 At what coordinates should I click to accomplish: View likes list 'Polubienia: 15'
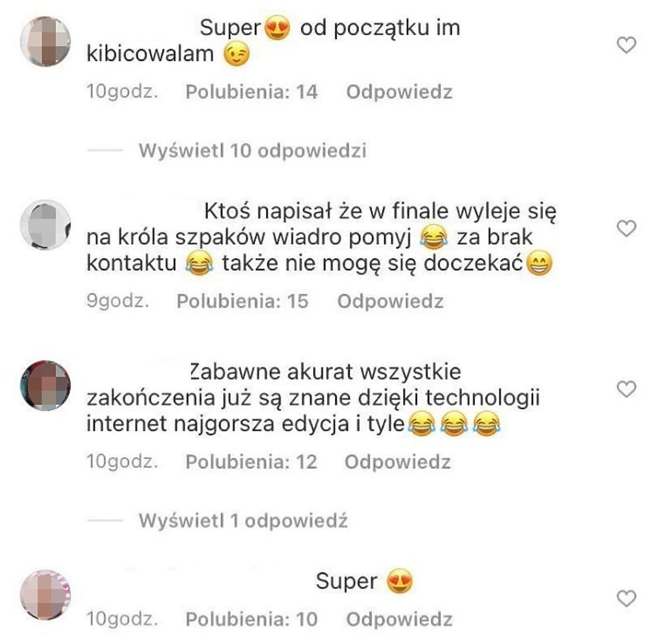point(243,301)
